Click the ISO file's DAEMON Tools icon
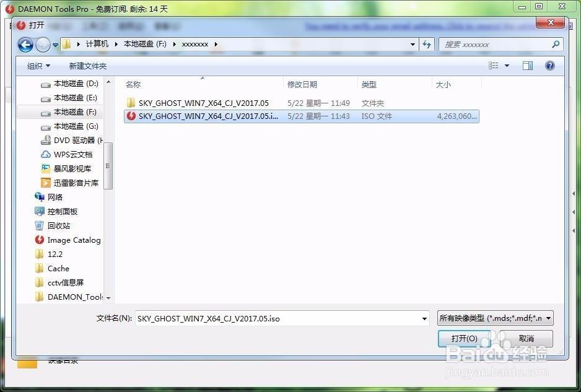The width and height of the screenshot is (581, 392). [131, 116]
